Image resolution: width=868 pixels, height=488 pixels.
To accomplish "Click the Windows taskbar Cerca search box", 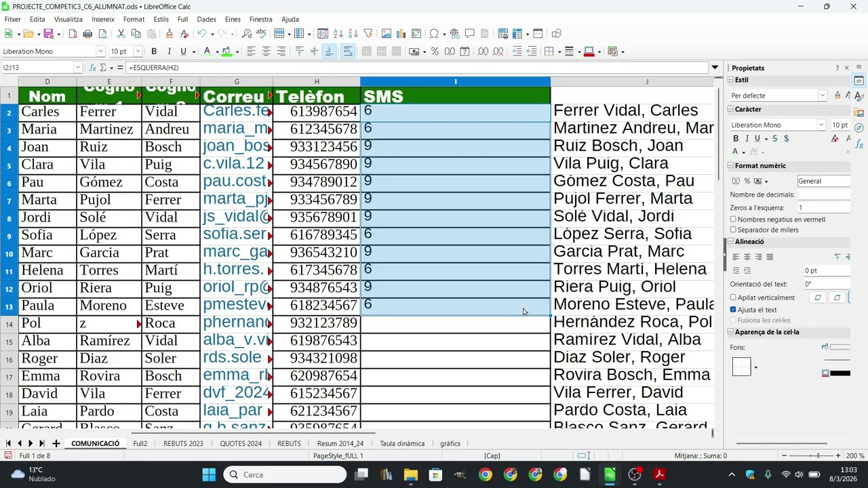I will point(285,474).
